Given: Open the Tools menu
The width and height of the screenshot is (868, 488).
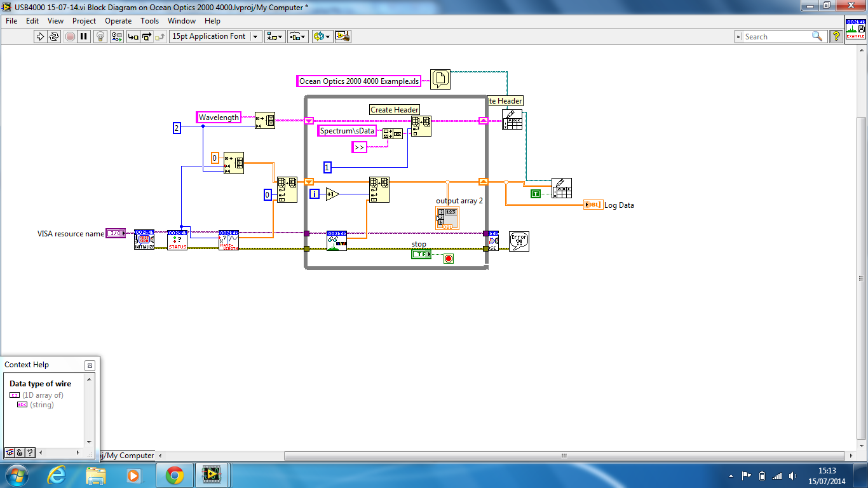Looking at the screenshot, I should click(150, 21).
